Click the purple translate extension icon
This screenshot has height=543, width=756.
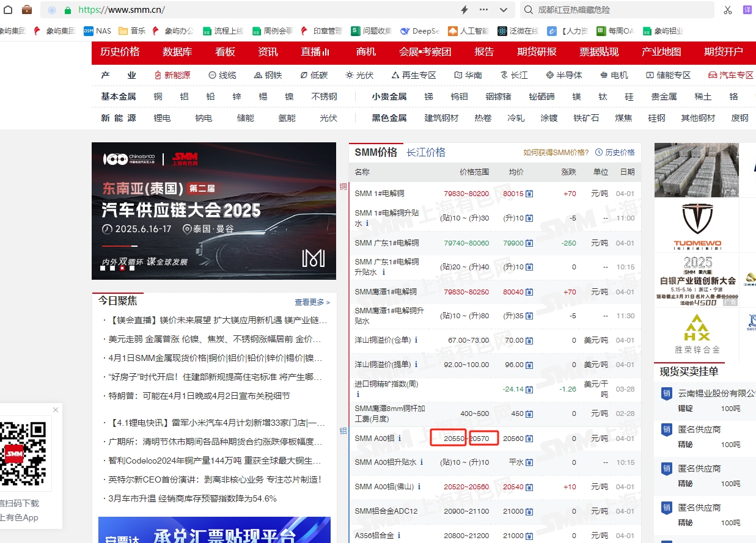(x=747, y=10)
